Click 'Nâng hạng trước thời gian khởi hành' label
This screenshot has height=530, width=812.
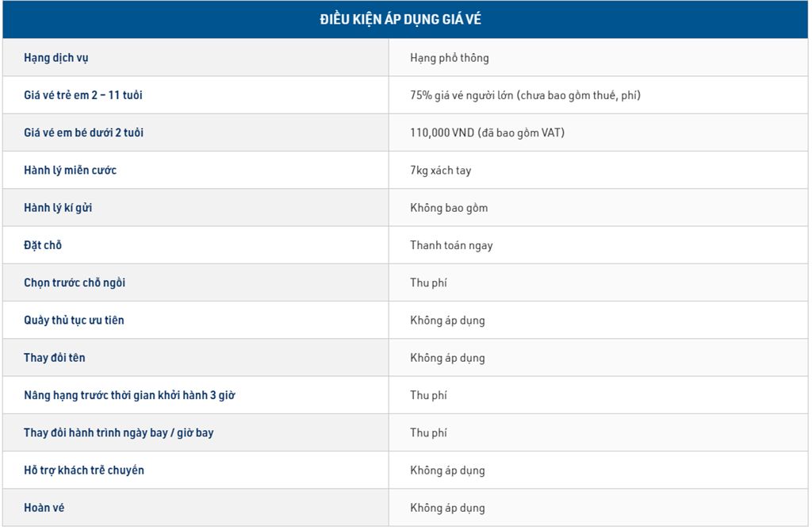click(x=116, y=395)
